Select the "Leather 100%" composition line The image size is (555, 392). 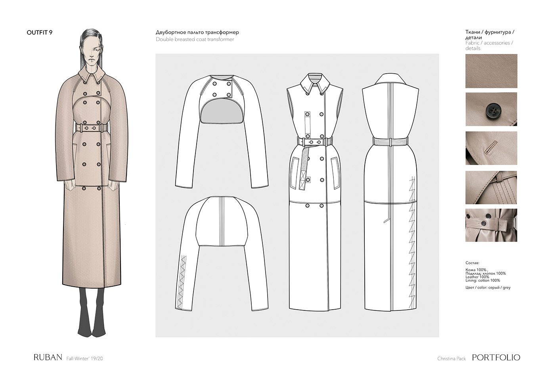pos(477,277)
